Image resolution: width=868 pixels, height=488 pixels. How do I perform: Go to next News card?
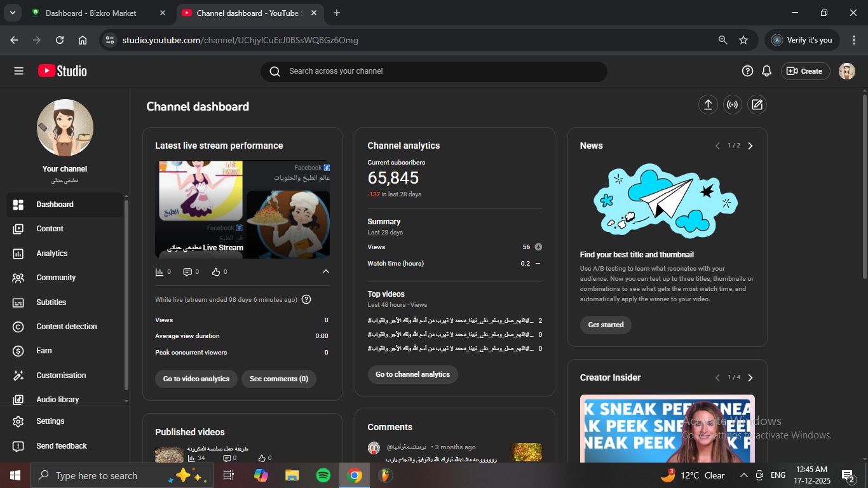750,146
